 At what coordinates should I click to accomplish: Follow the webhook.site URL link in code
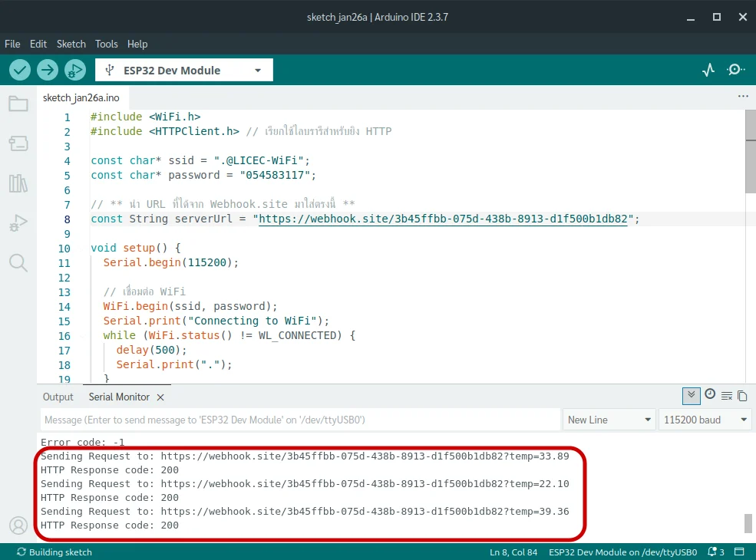pyautogui.click(x=444, y=219)
